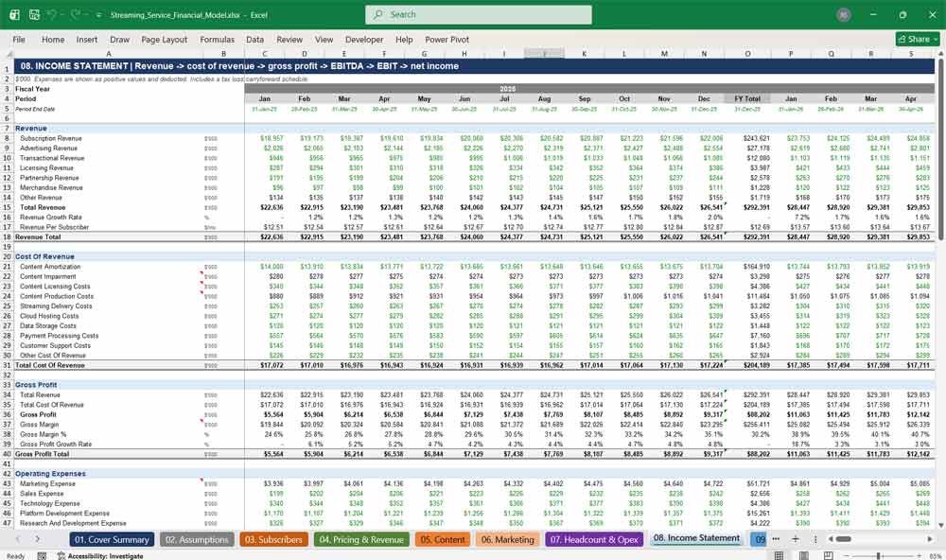Click the Marketing Expense row label
Screen dimensions: 946x560
[47, 483]
